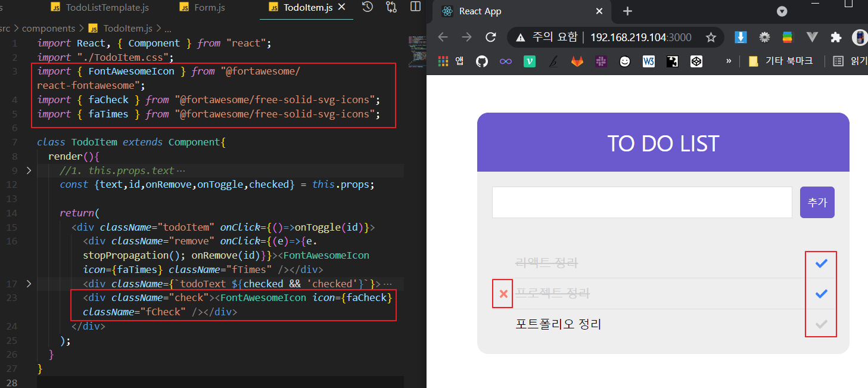Click the 포트폴리오 정리 todo text
This screenshot has height=388, width=868.
pyautogui.click(x=558, y=325)
